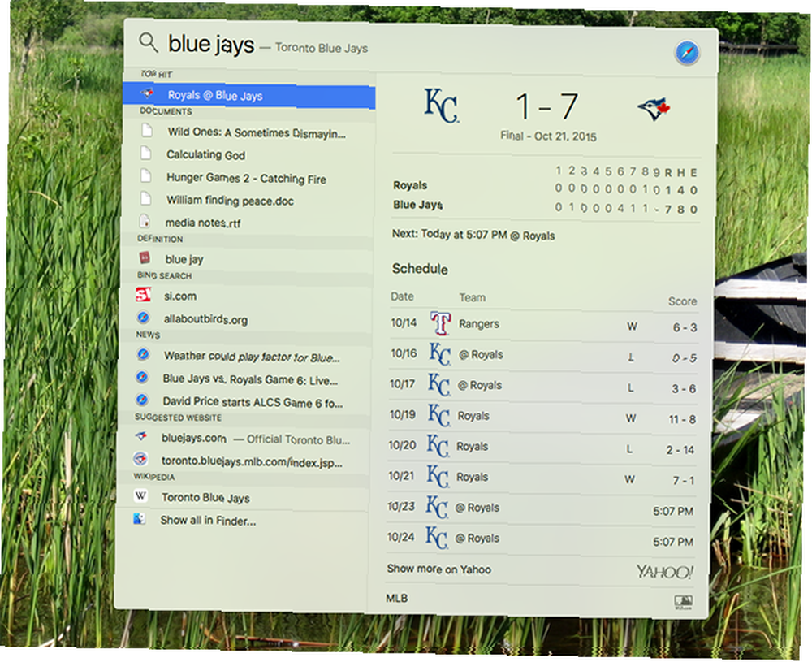Click Show all in Finder
The width and height of the screenshot is (812, 662).
point(208,521)
